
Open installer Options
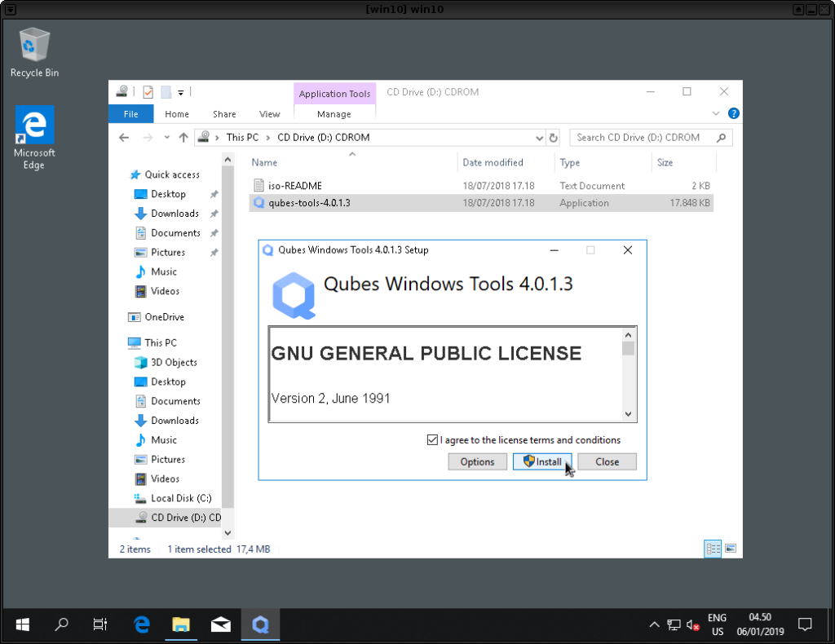coord(477,462)
